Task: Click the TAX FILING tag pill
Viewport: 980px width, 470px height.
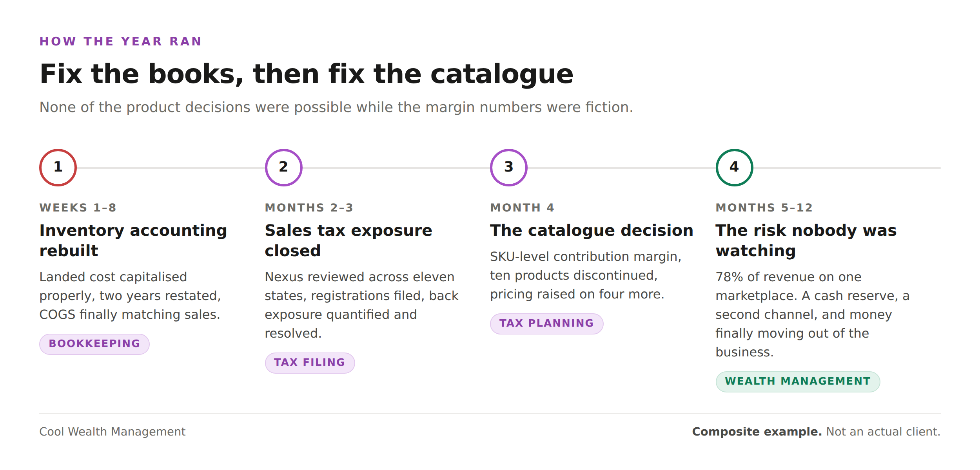Action: [310, 363]
